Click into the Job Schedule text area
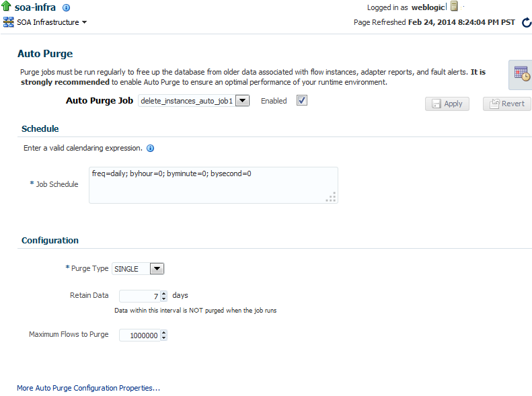The width and height of the screenshot is (532, 396). coord(213,185)
